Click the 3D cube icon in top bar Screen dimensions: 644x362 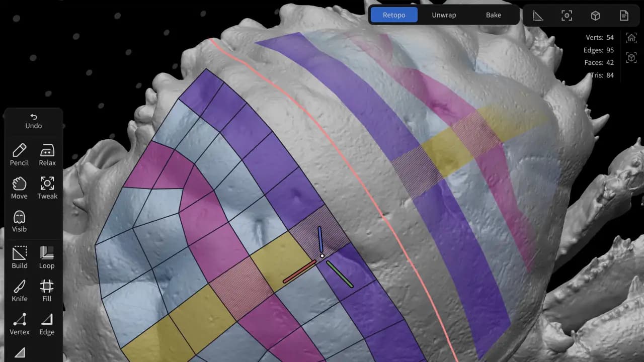coord(595,16)
